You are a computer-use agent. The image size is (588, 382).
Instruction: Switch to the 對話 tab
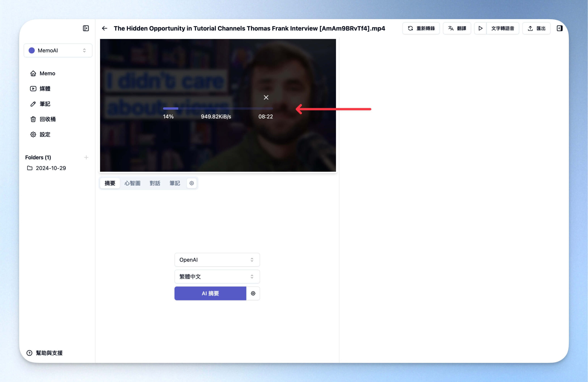155,183
